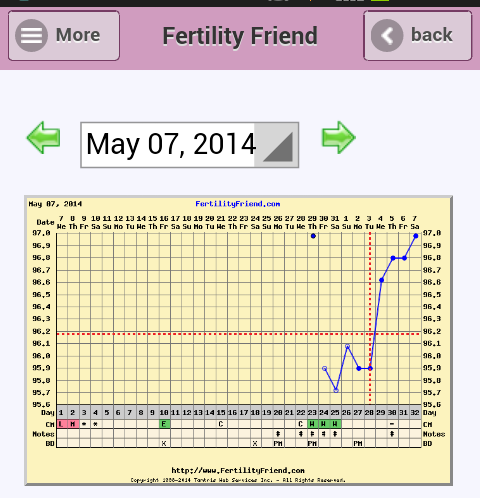Viewport: 480px width, 498px height.
Task: Advance to next day with green right arrow
Action: (x=339, y=137)
